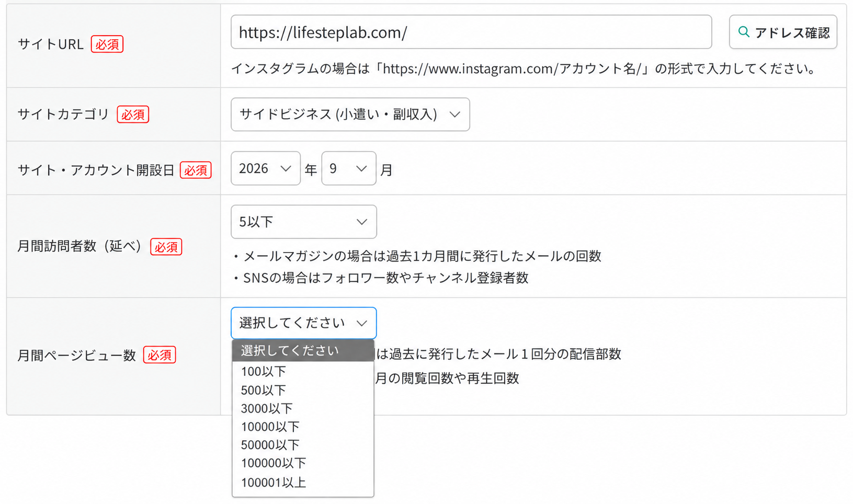Click the magnifier icon in アドレス確認
The width and height of the screenshot is (853, 504).
coord(744,32)
